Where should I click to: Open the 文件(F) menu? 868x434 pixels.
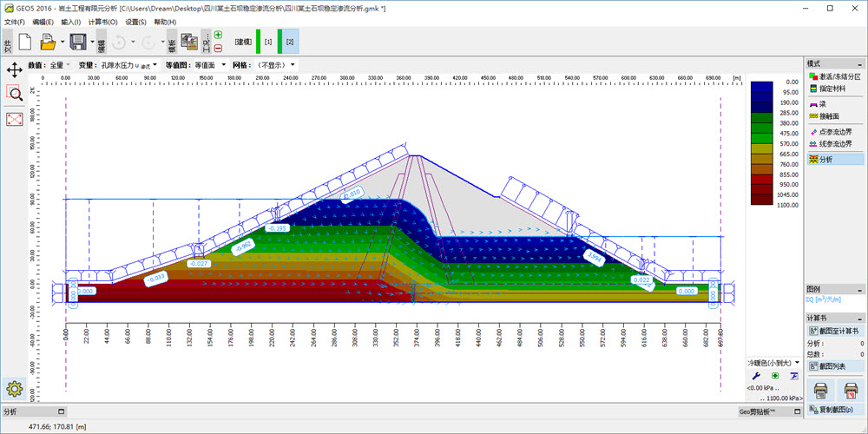(15, 23)
